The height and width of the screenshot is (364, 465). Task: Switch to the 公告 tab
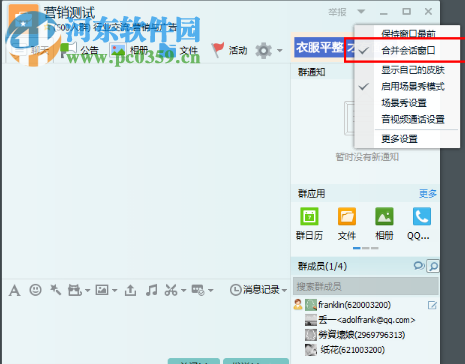point(80,51)
